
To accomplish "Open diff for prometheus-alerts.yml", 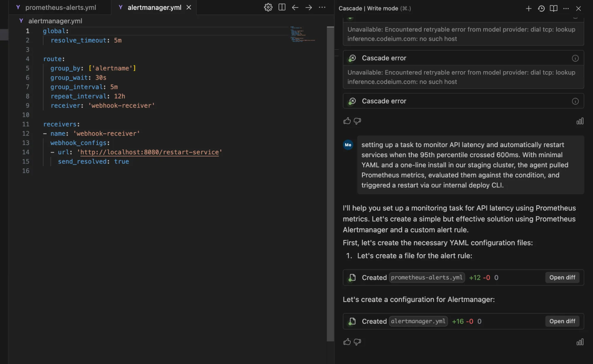I will tap(562, 277).
